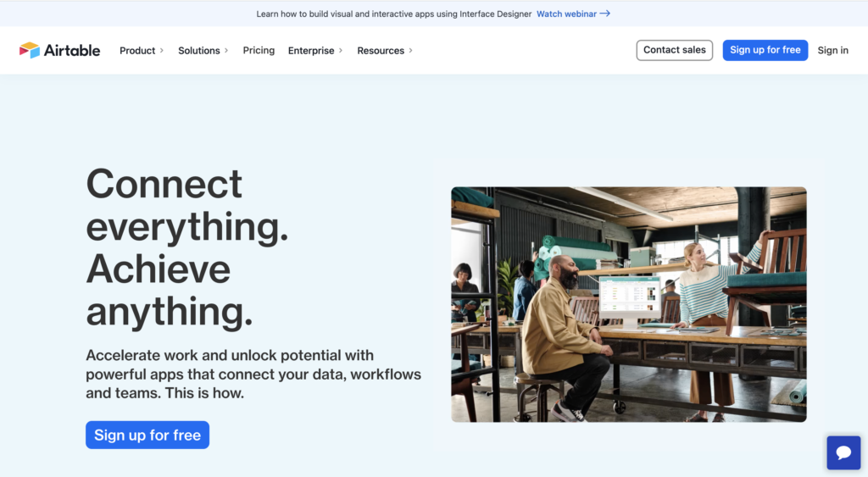Expand the Product menu chevron
The width and height of the screenshot is (868, 477).
click(x=162, y=50)
